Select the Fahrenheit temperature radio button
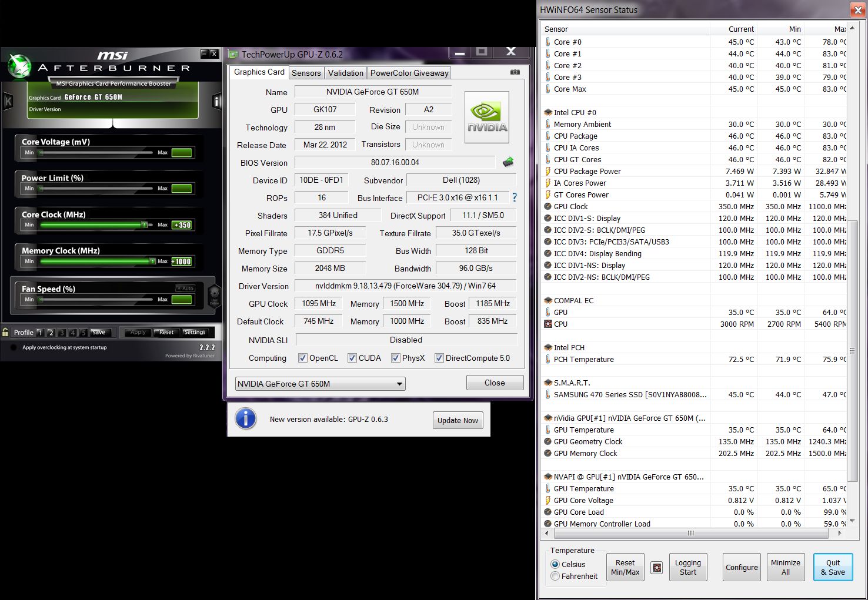868x600 pixels. pyautogui.click(x=555, y=576)
